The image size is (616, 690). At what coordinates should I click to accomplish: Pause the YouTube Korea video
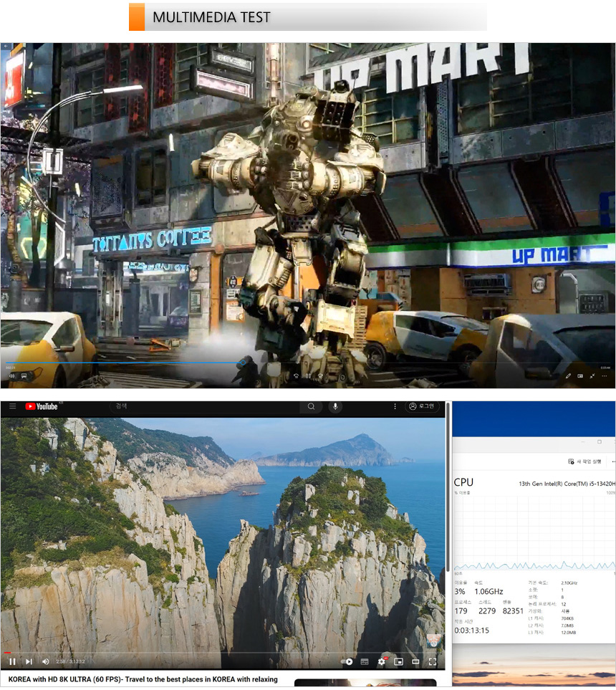pos(12,661)
